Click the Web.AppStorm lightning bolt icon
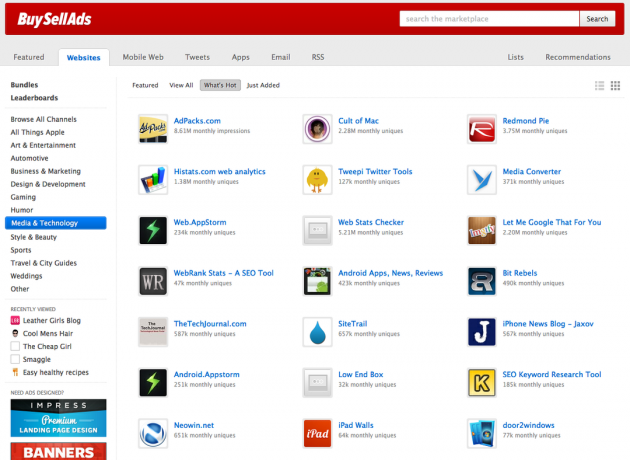The image size is (630, 460). click(153, 231)
